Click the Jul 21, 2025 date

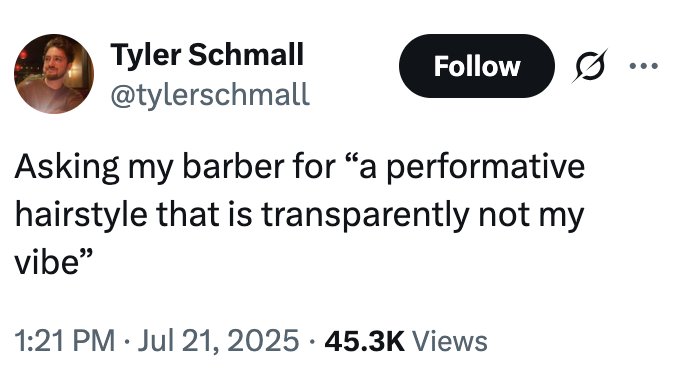pos(218,341)
